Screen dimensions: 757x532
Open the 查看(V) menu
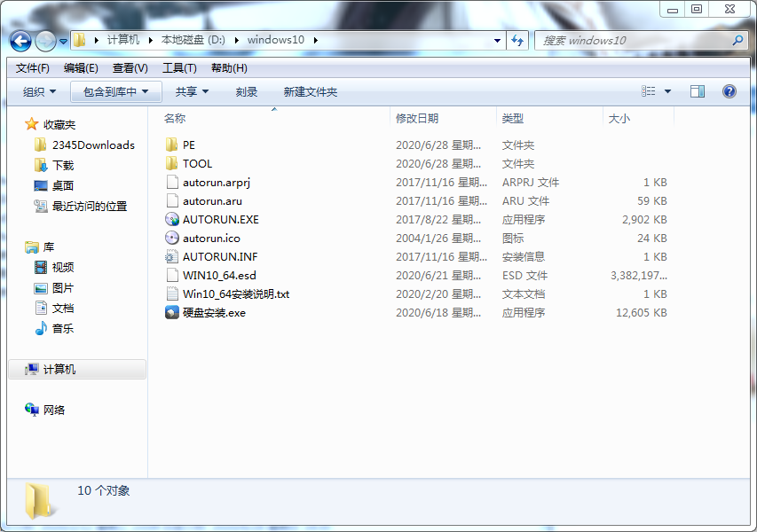tap(130, 68)
